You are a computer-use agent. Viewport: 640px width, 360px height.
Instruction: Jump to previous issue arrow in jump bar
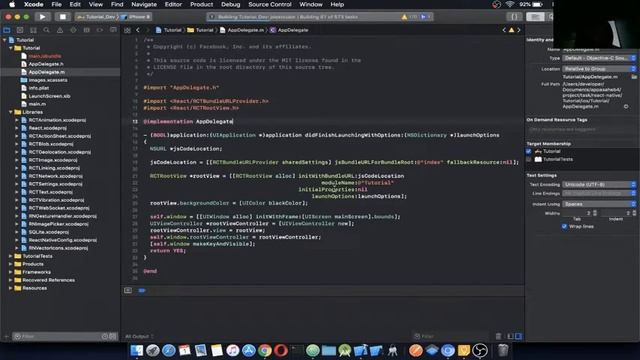pyautogui.click(x=504, y=30)
